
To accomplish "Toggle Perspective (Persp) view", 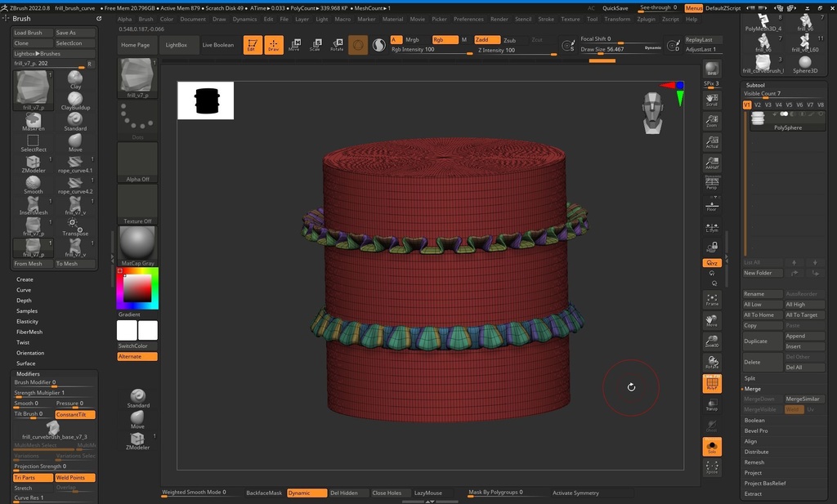I will [711, 184].
